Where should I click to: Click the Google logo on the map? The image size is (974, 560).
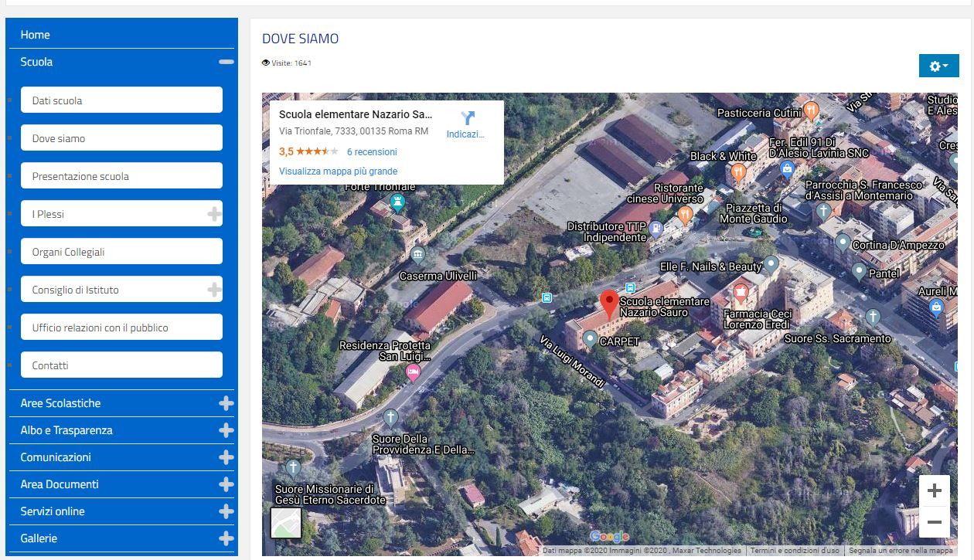609,535
